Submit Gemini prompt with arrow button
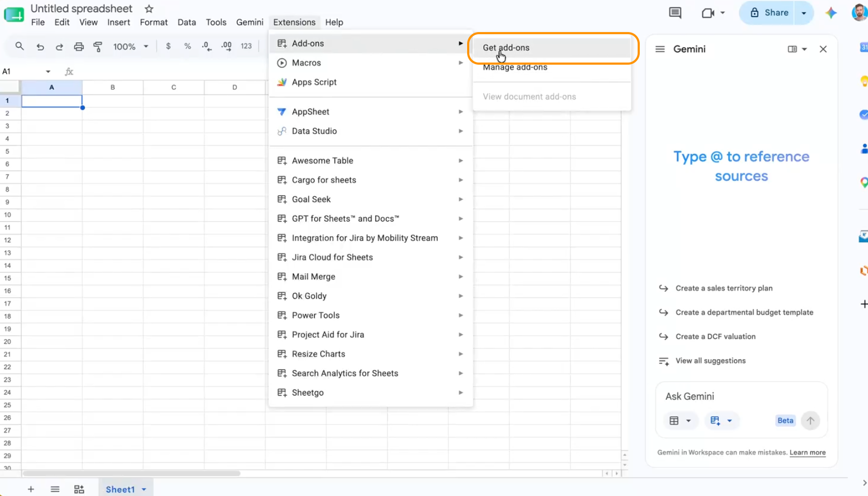 [810, 421]
